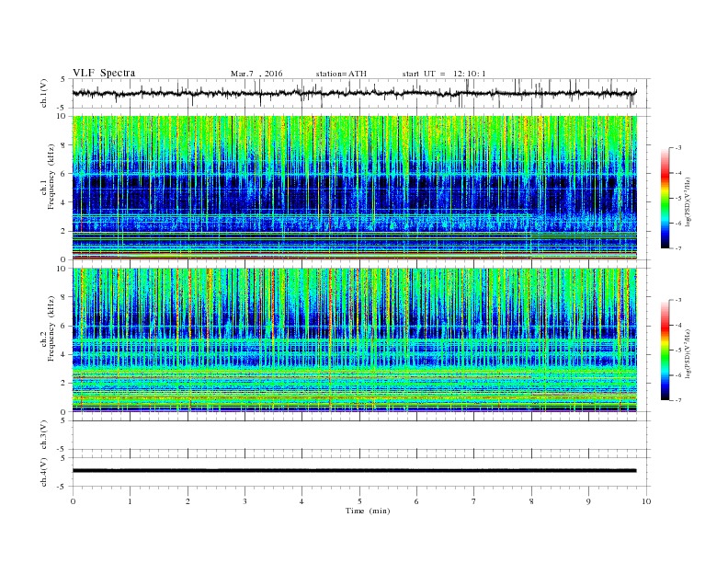The image size is (728, 563).
Task: Click the "10" label on the time axis
Action: (646, 501)
